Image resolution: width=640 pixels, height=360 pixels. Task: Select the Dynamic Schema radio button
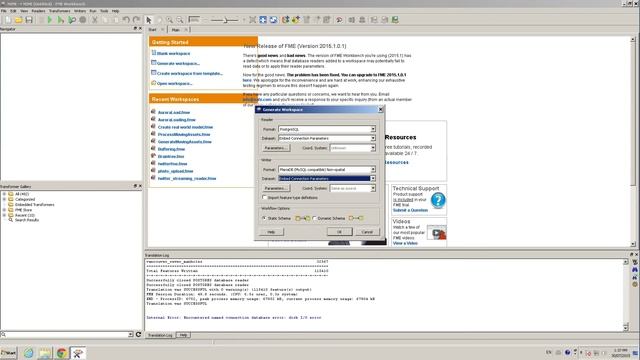pyautogui.click(x=314, y=218)
